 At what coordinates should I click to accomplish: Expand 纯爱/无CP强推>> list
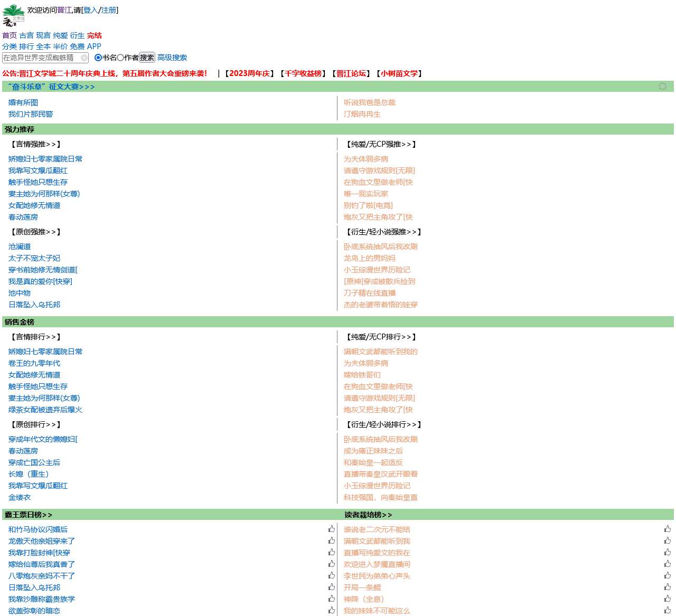(380, 144)
